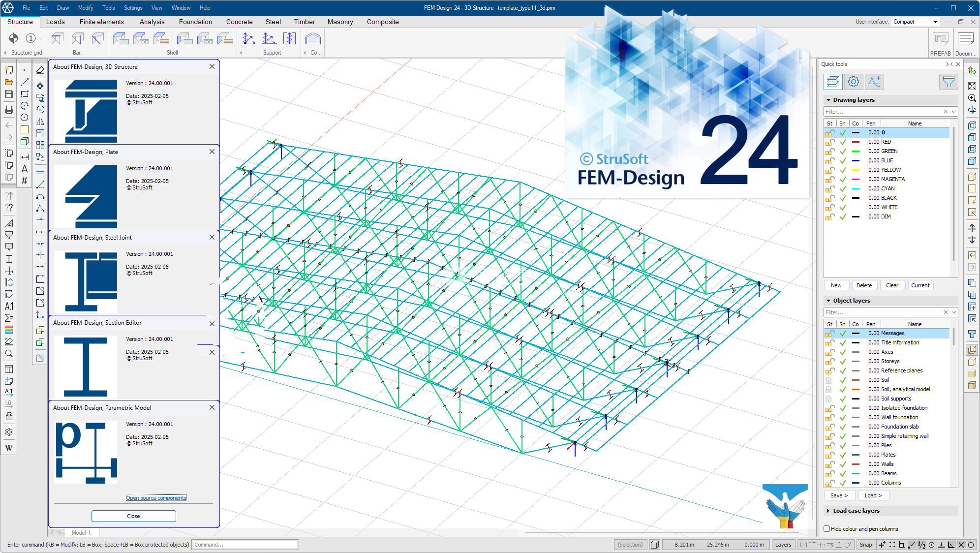Click the Rotate tool icon

click(x=40, y=109)
